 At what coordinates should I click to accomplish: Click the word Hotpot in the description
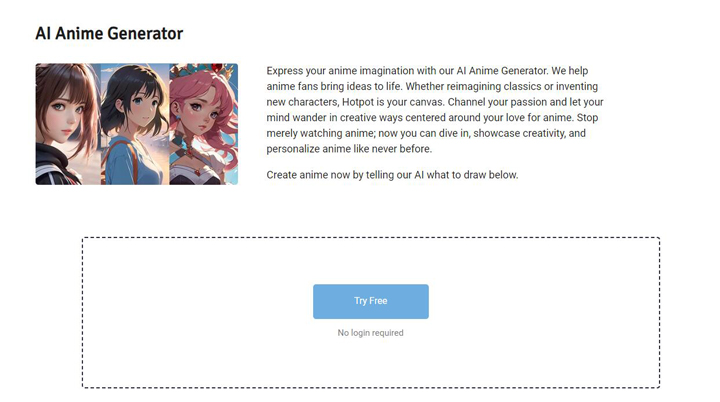point(358,102)
